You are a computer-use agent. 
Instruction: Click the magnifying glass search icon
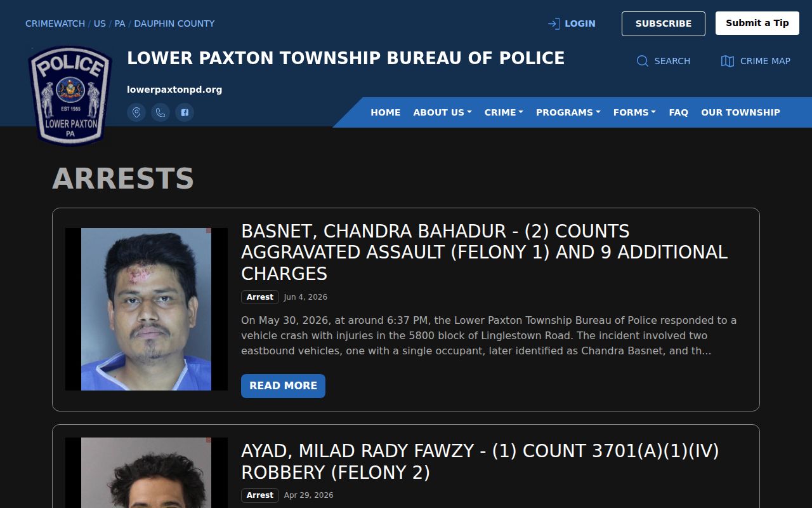[x=643, y=61]
